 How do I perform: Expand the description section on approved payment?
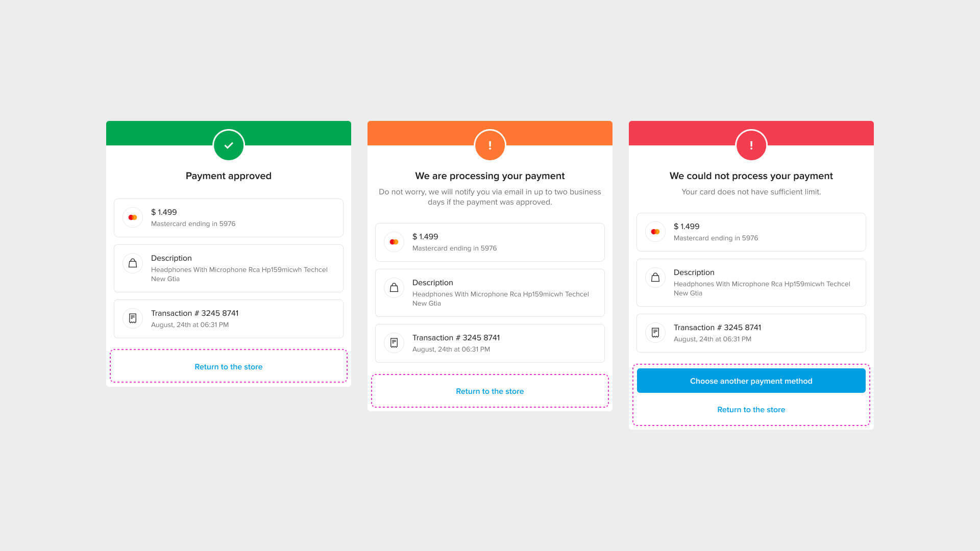click(x=228, y=268)
